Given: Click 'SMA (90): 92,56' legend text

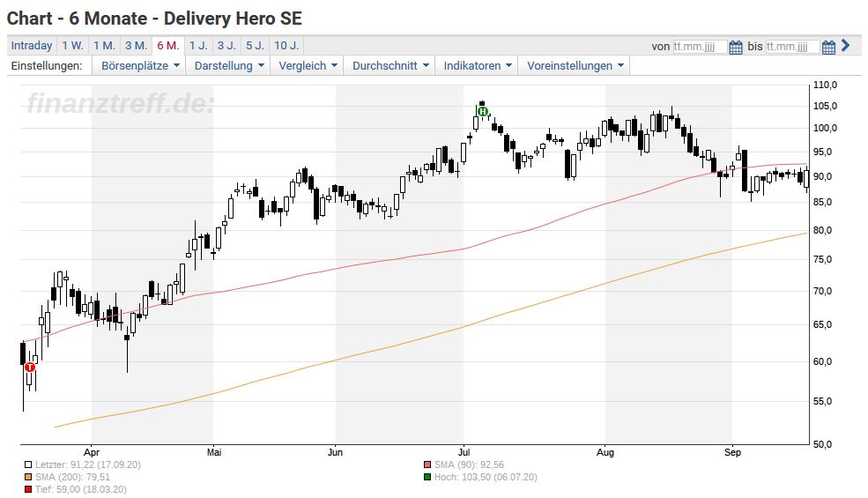Looking at the screenshot, I should coord(470,465).
